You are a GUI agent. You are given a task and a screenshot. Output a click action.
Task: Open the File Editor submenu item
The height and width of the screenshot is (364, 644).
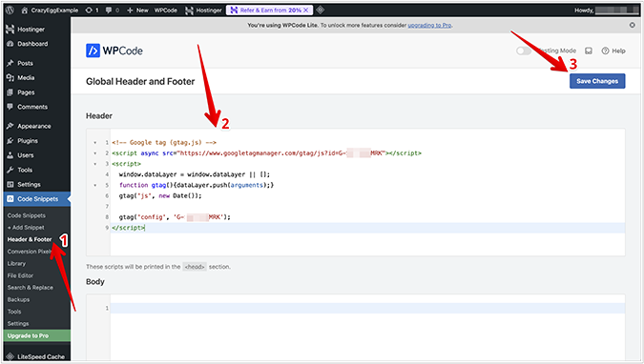[x=20, y=275]
